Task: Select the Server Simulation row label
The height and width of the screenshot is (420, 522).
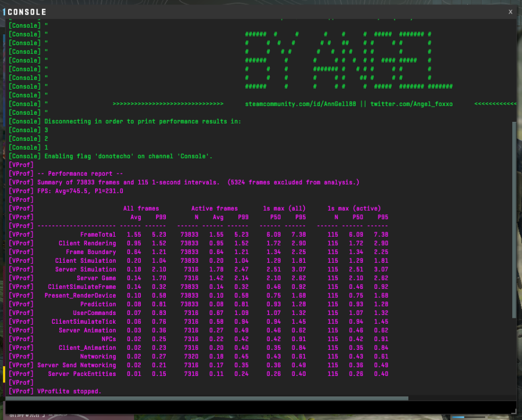Action: [85, 269]
